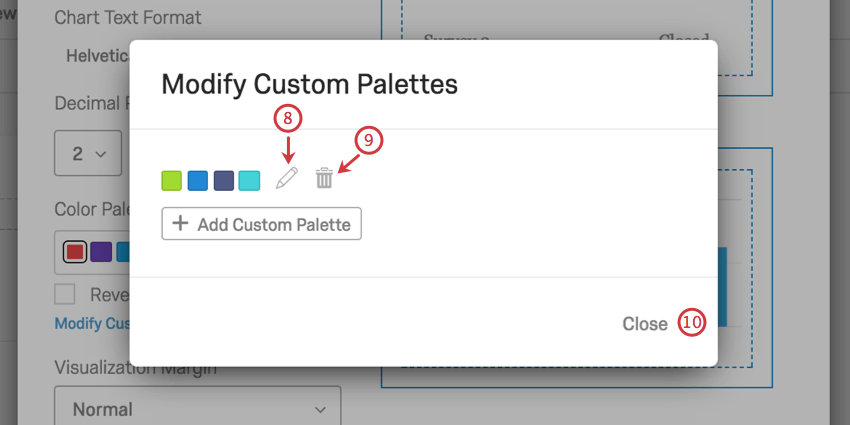Pick the blue swatch in the dialog palette
Screen dimensions: 850x425
(198, 180)
